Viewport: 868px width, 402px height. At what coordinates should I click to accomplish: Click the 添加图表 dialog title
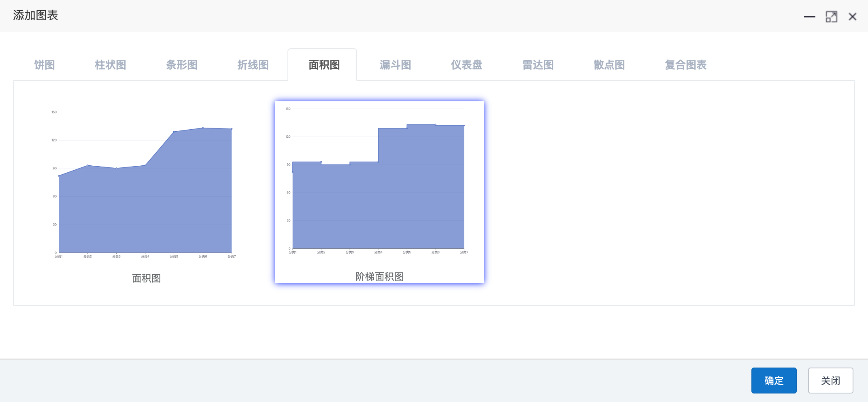tap(36, 15)
